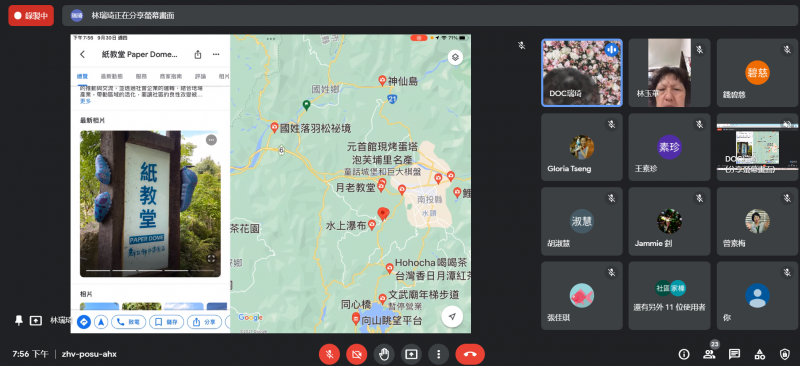Screen dimensions: 800x366
Task: Click the muted mic icon left of tiles
Action: point(521,45)
